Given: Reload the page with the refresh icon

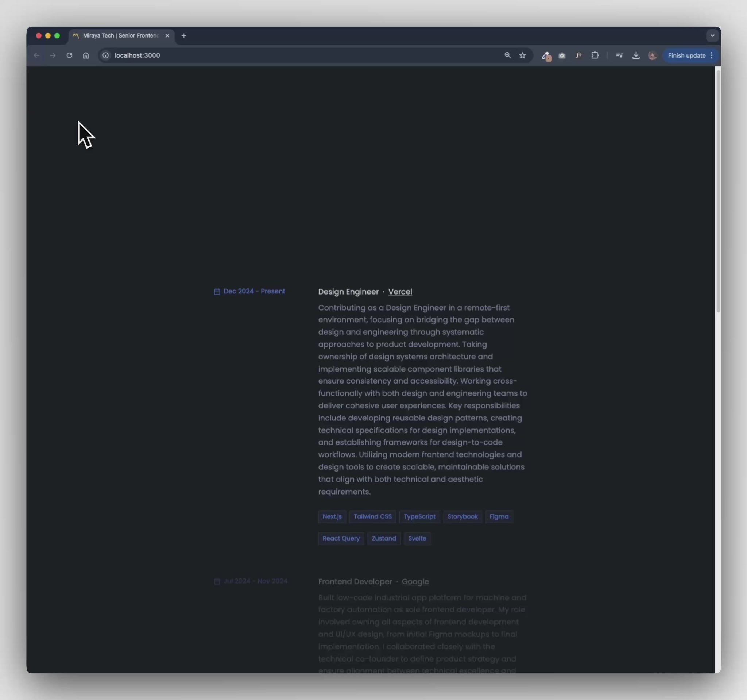Looking at the screenshot, I should (69, 55).
